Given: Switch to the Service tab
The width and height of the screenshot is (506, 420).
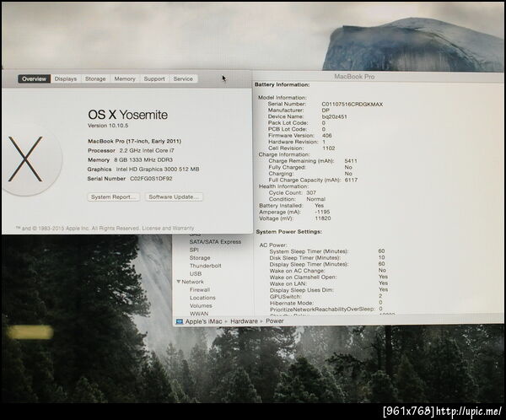Looking at the screenshot, I should [x=183, y=78].
